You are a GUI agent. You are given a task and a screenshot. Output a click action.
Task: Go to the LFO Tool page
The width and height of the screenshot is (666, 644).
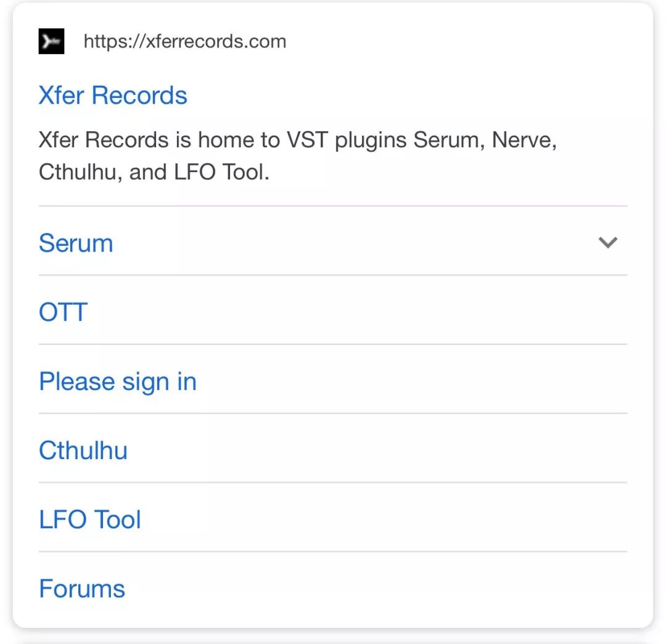point(89,520)
